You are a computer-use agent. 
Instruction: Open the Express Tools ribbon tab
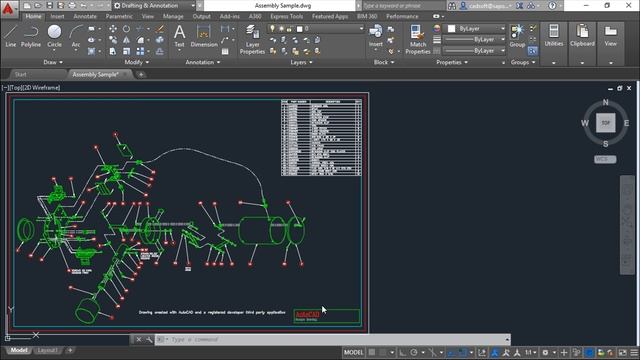click(x=287, y=16)
